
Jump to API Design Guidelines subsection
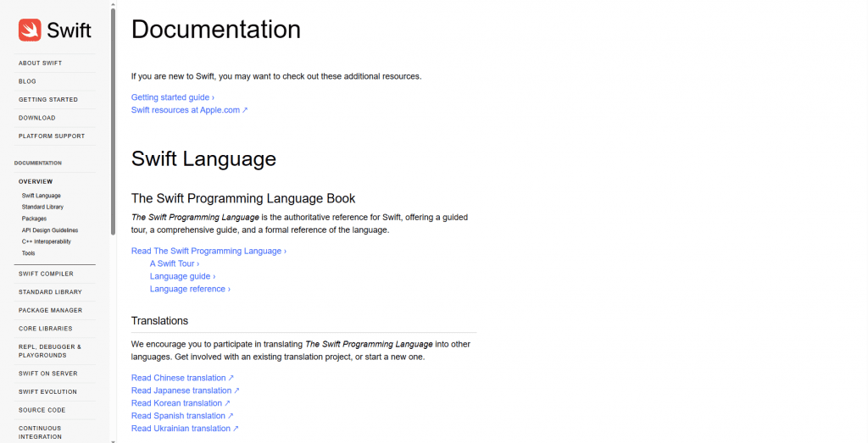pyautogui.click(x=50, y=230)
